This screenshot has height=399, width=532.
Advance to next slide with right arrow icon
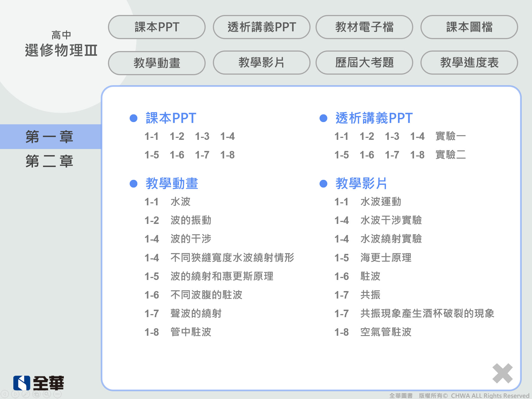coord(15,394)
